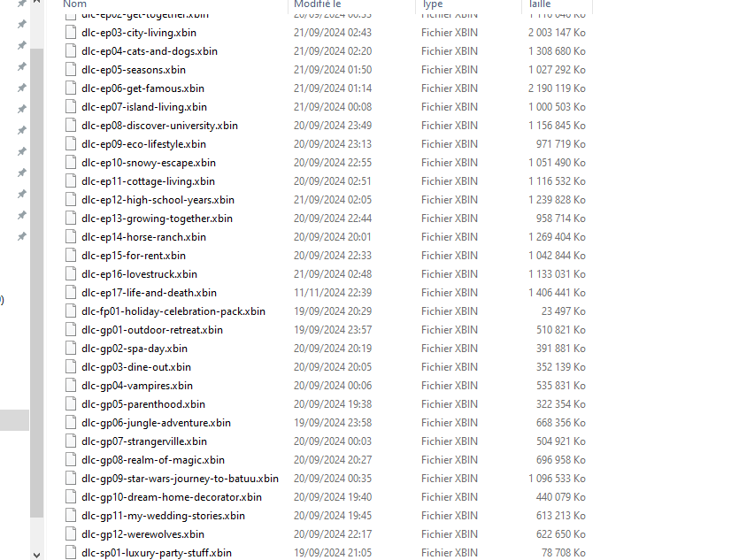Select file dlc-ep17-life-and-death.xbin
Image resolution: width=731 pixels, height=560 pixels.
[x=150, y=293]
